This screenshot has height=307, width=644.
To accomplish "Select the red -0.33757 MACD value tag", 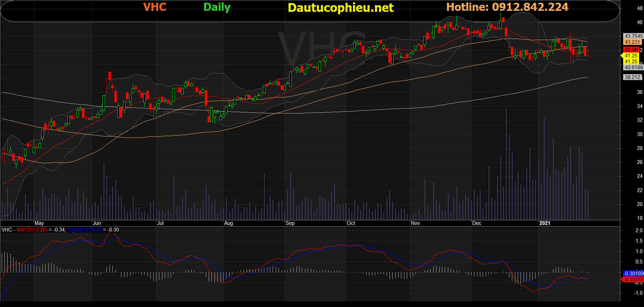I will coord(633,280).
